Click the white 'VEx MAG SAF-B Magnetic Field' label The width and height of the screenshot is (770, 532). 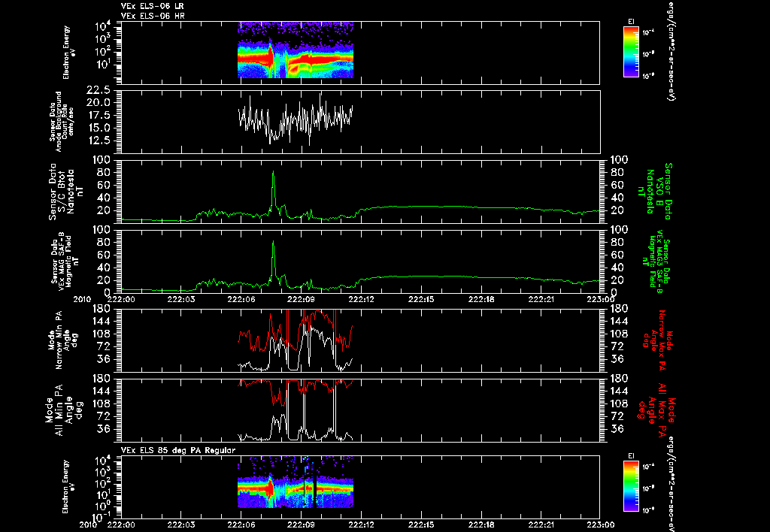point(65,261)
